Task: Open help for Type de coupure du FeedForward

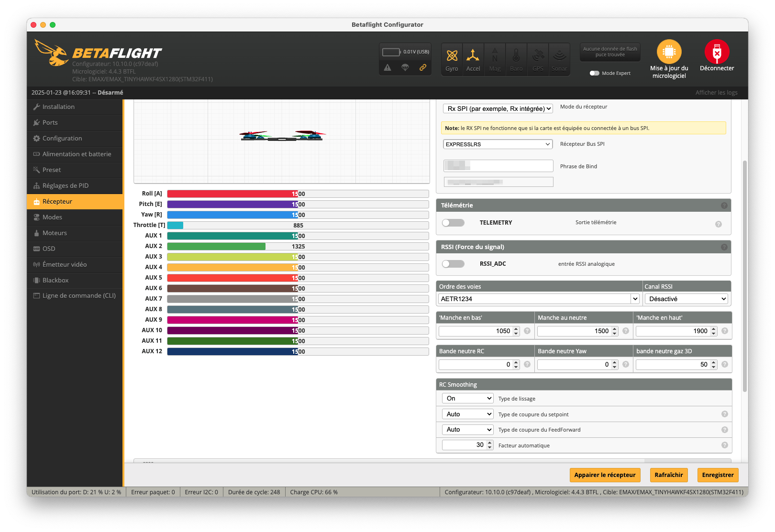Action: pos(725,430)
